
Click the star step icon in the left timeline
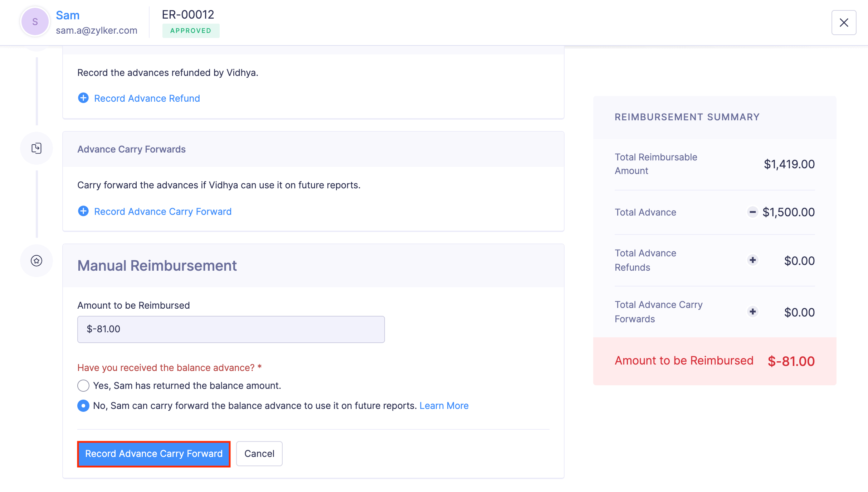click(36, 260)
